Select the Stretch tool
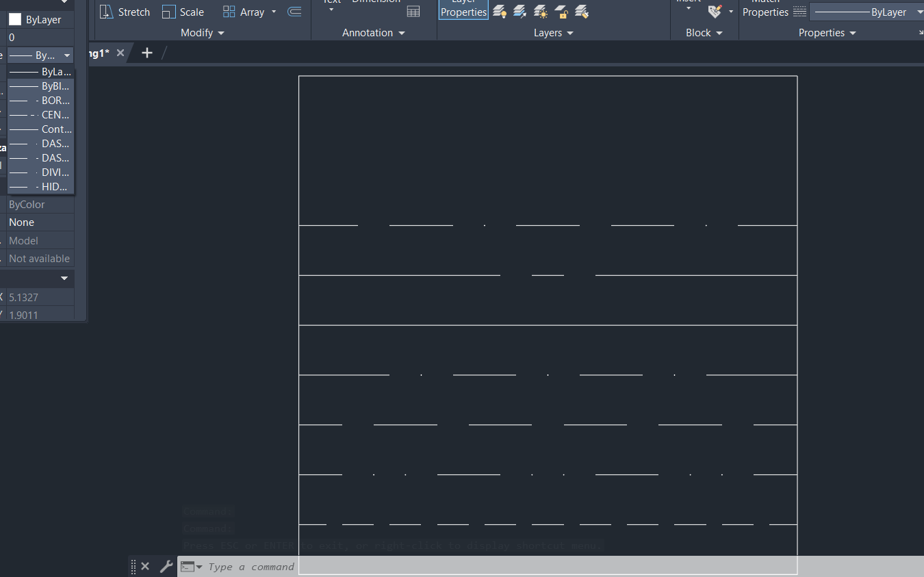Image resolution: width=924 pixels, height=577 pixels. [125, 12]
